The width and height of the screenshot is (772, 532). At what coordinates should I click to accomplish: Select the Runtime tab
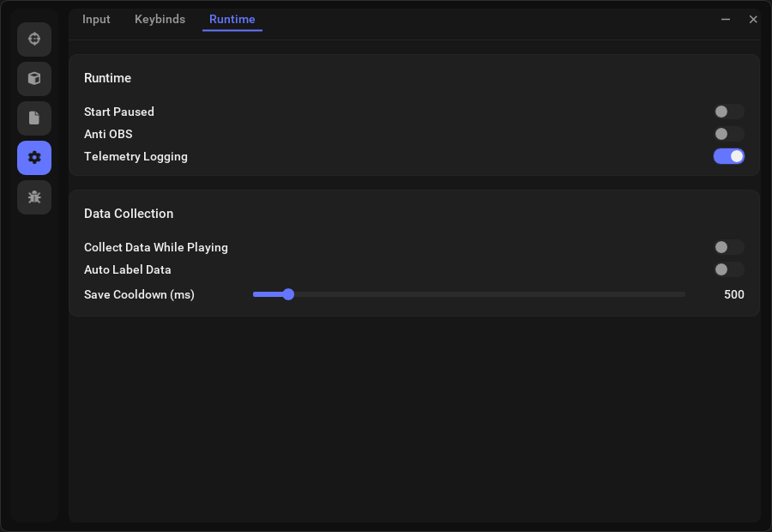point(232,19)
